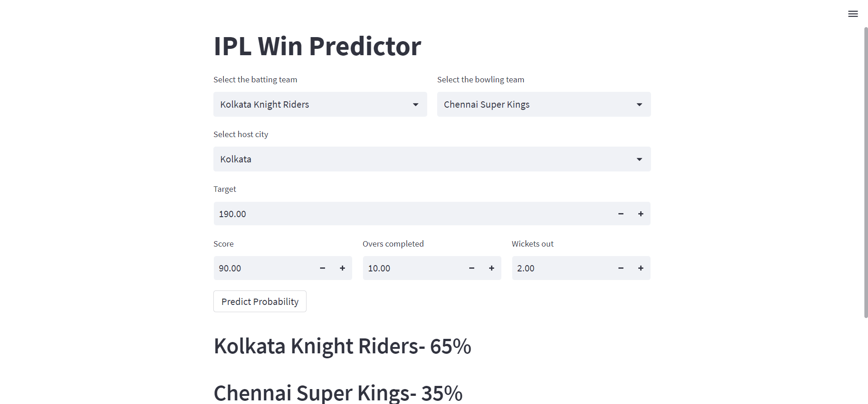Increment the Target value with plus button
This screenshot has height=404, width=868.
(641, 214)
